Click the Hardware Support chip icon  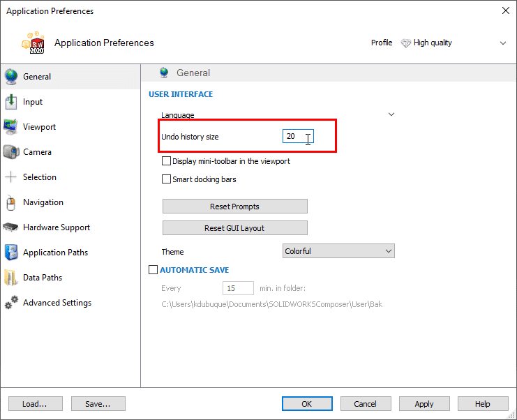coord(10,227)
